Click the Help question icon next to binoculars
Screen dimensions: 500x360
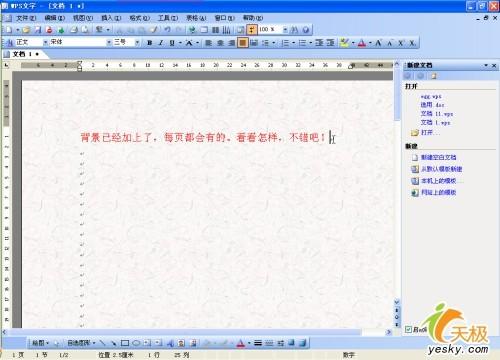tap(306, 30)
